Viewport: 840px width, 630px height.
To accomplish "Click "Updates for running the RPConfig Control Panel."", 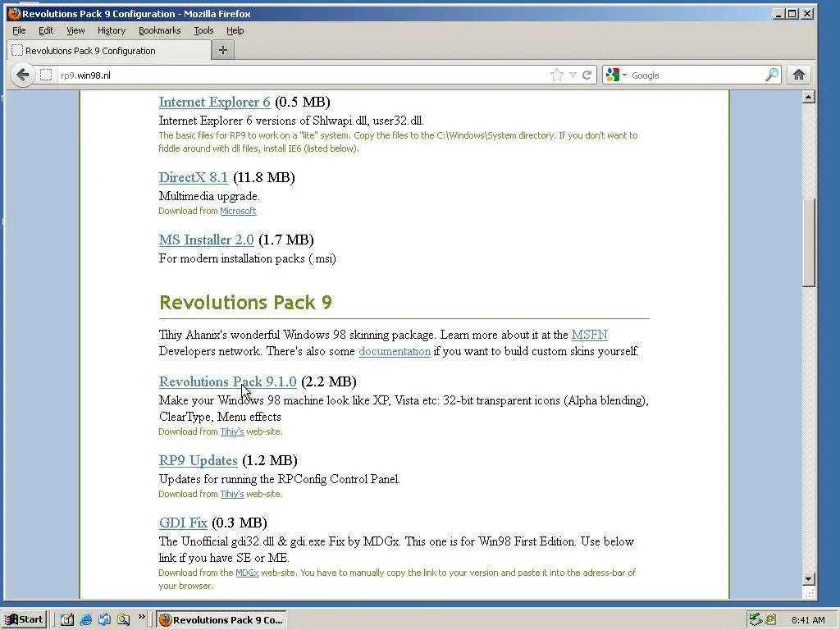I will pyautogui.click(x=279, y=479).
